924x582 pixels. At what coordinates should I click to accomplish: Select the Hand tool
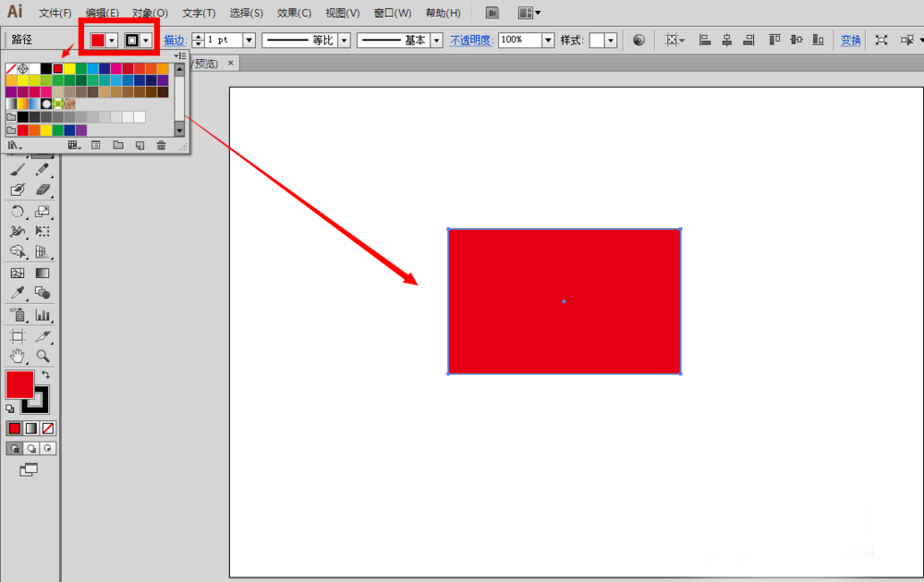click(17, 358)
